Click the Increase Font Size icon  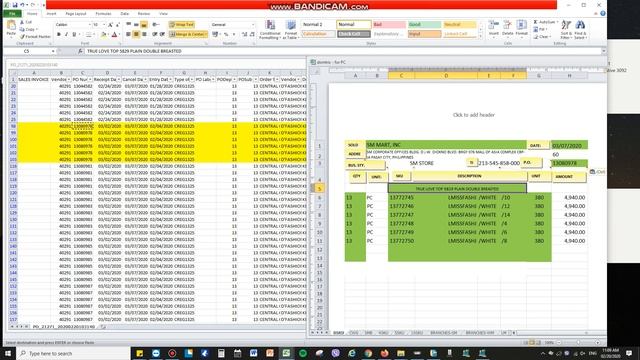(x=110, y=25)
